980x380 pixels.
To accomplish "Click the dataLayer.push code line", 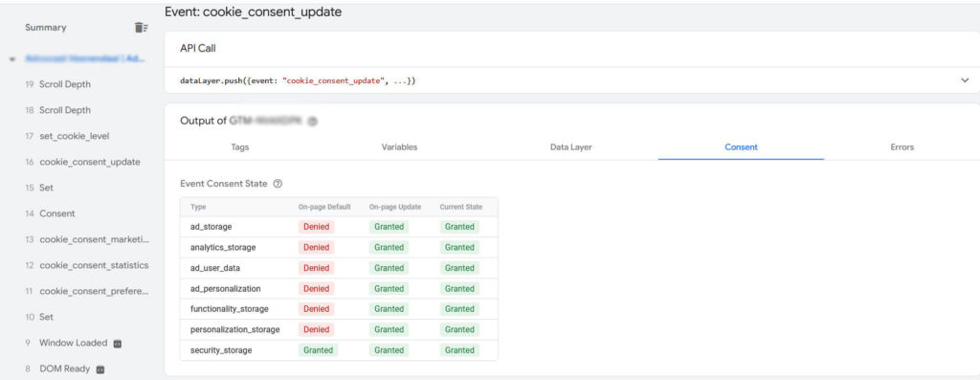I will [x=299, y=81].
